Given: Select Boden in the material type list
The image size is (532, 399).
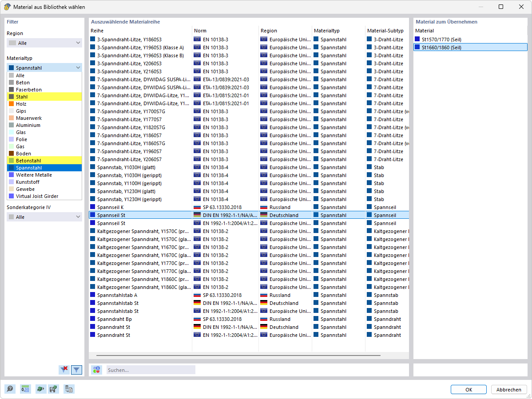Looking at the screenshot, I should point(44,154).
